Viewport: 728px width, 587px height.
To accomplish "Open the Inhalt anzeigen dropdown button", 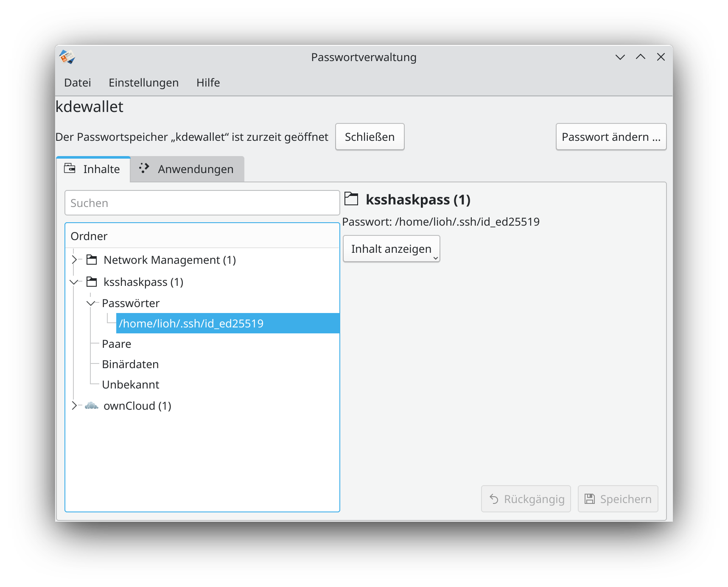I will 391,249.
